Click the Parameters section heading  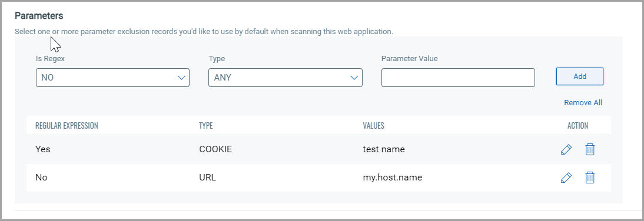[39, 16]
